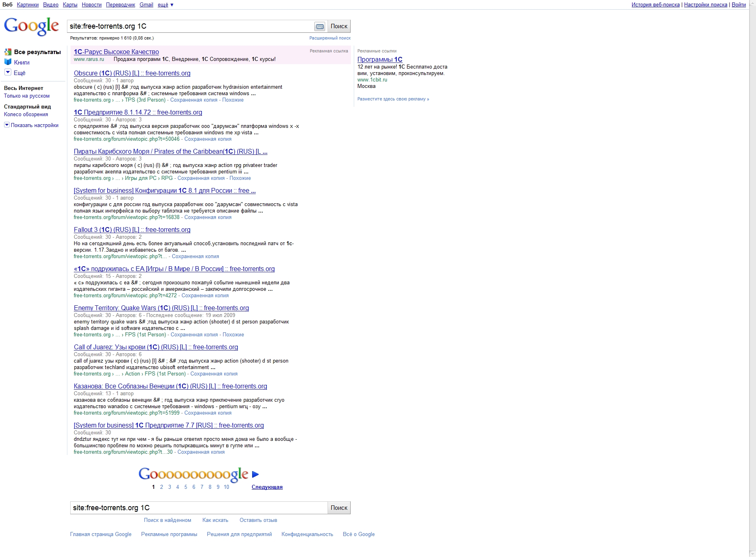Click the www.1cbit.ru ad URL

pyautogui.click(x=372, y=80)
